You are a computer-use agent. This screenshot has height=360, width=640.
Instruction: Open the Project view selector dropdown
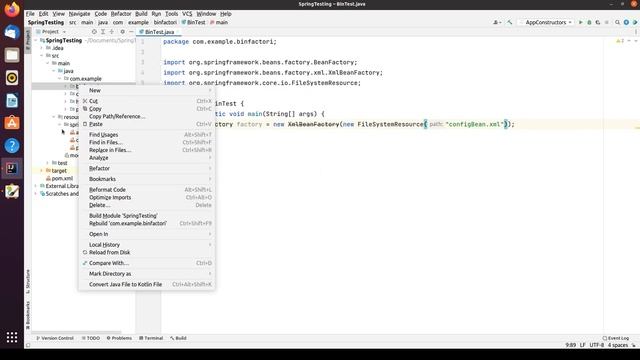click(x=51, y=31)
